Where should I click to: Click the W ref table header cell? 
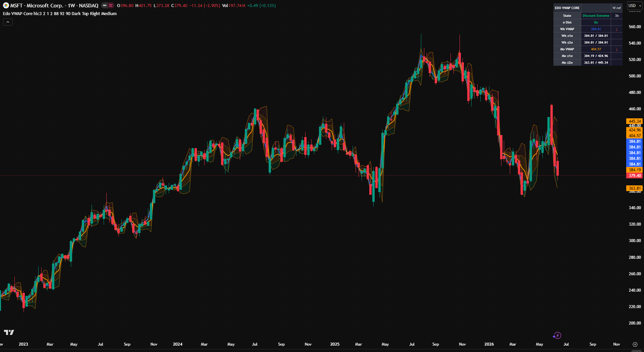(616, 8)
